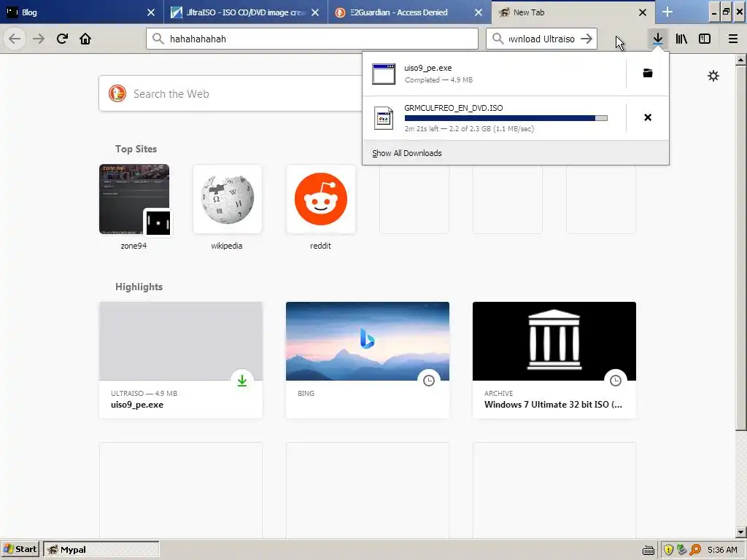747x560 pixels.
Task: Click Show All Downloads
Action: (407, 153)
